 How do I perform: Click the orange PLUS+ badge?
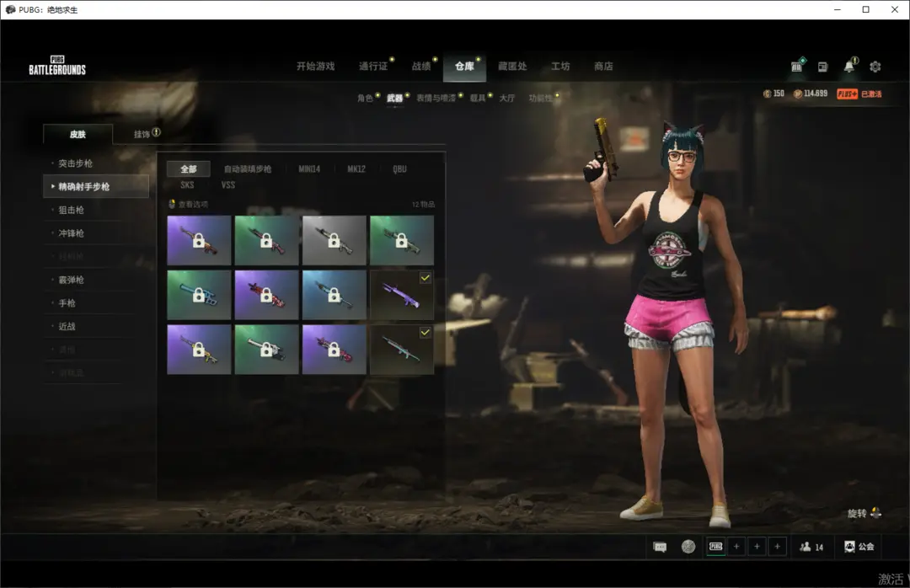(848, 94)
